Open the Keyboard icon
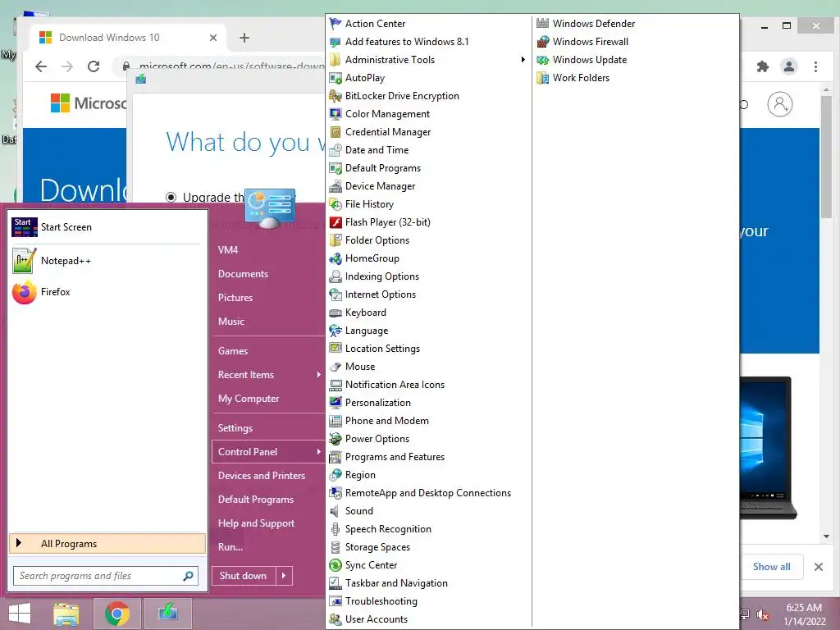The height and width of the screenshot is (630, 840). 336,313
